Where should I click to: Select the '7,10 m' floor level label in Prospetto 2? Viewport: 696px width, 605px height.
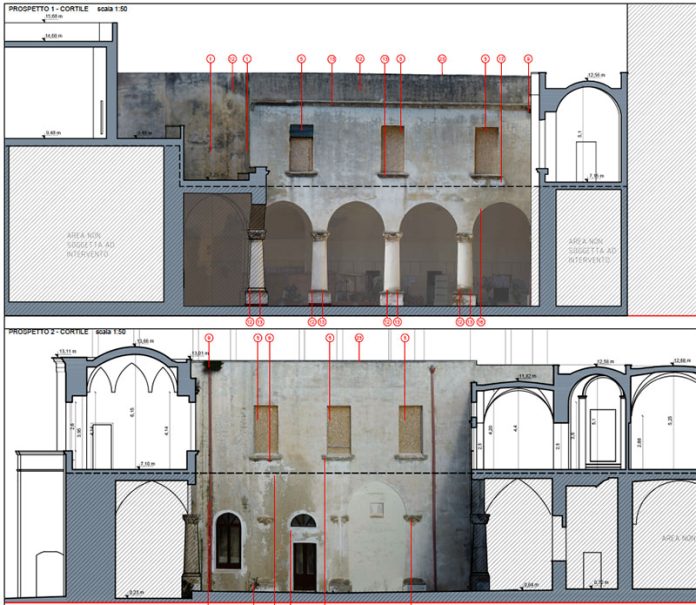coord(147,464)
